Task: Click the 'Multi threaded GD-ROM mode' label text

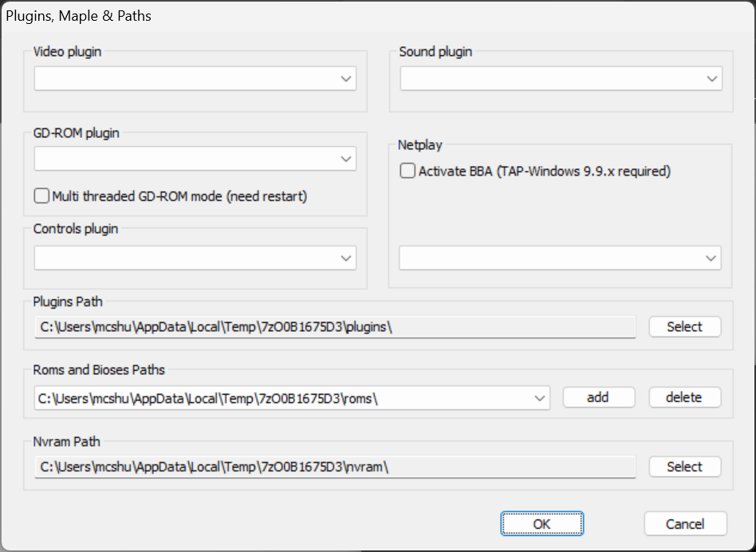Action: click(x=137, y=197)
